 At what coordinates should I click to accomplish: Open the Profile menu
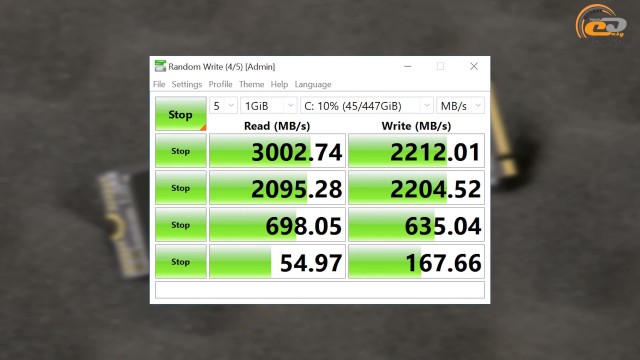220,84
